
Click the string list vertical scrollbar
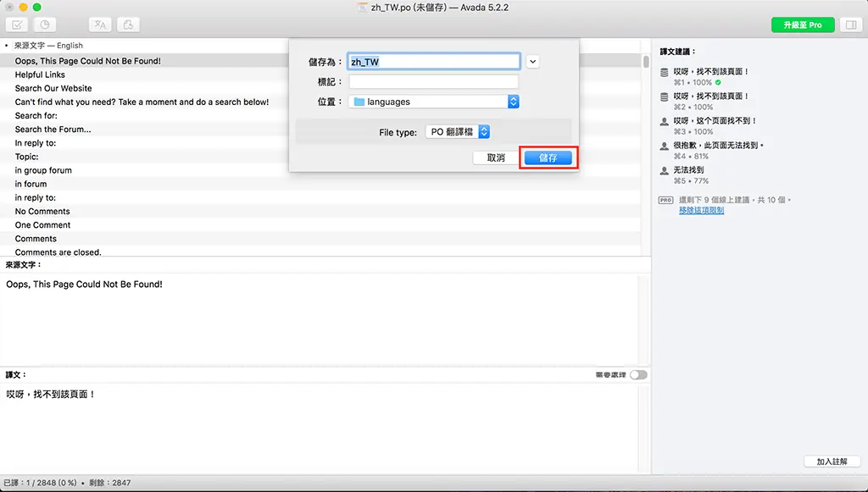click(x=646, y=61)
